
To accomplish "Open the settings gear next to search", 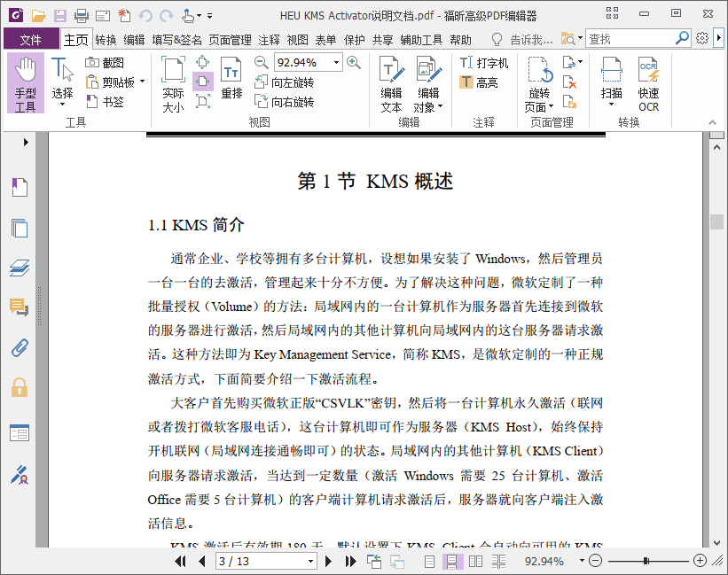I will (x=702, y=38).
